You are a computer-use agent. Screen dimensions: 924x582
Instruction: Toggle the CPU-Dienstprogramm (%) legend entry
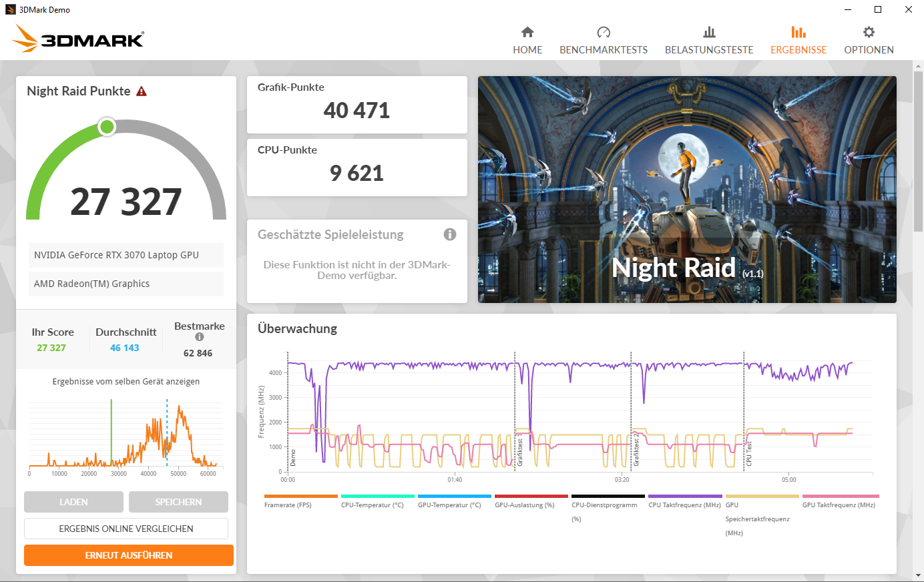coord(608,509)
